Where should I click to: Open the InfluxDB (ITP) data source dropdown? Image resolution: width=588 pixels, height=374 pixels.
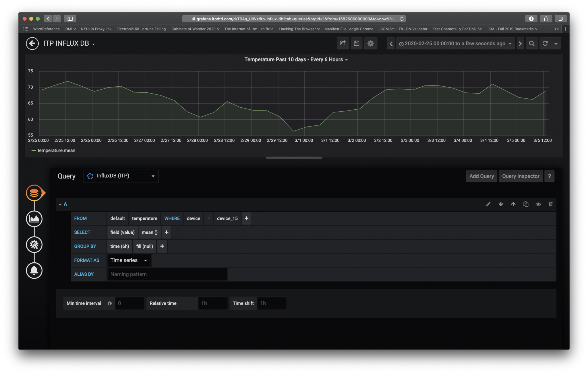[x=121, y=176]
